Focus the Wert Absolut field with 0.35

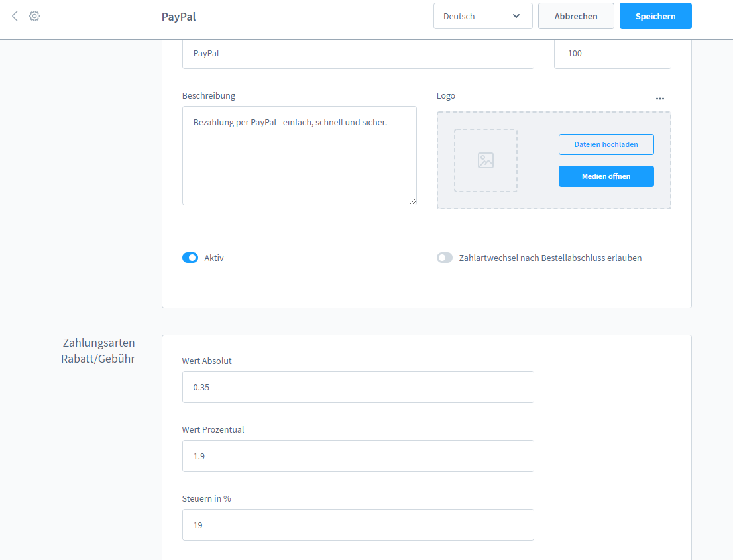[358, 387]
